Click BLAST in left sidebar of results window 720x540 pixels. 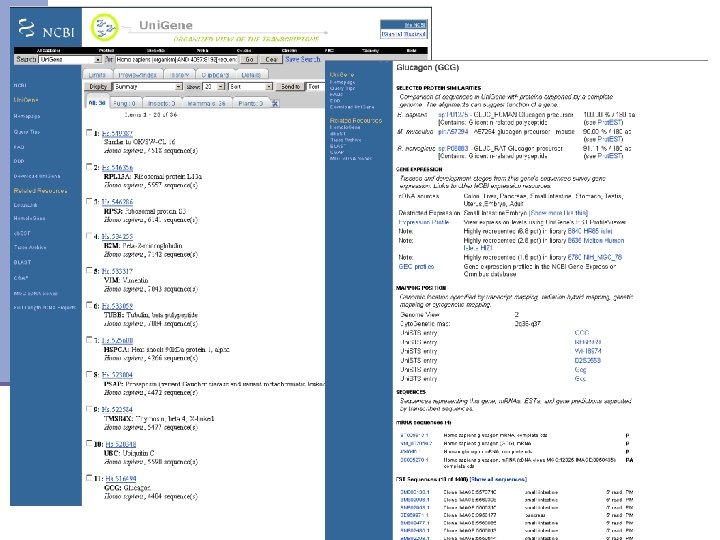click(22, 262)
